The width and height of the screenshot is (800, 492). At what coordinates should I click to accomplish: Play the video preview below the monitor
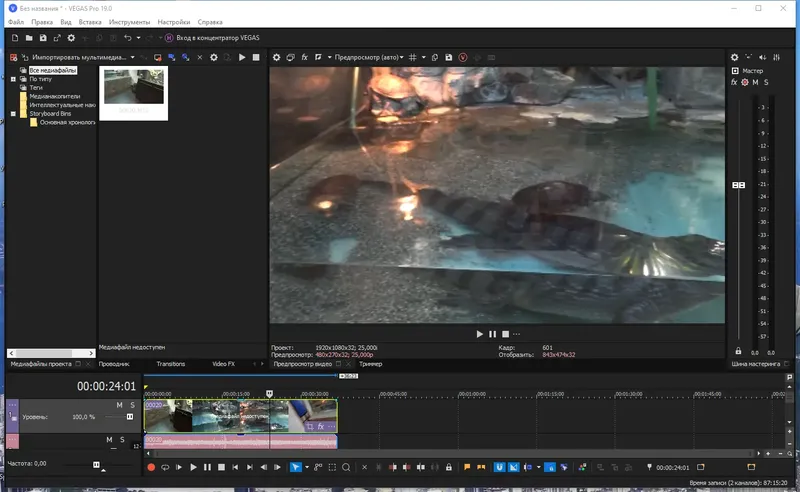click(x=479, y=333)
